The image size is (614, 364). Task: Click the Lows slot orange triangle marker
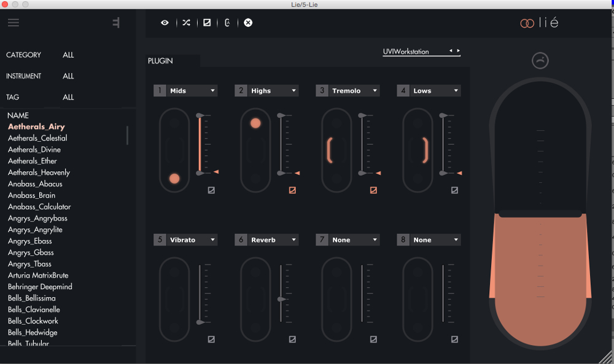click(x=460, y=173)
